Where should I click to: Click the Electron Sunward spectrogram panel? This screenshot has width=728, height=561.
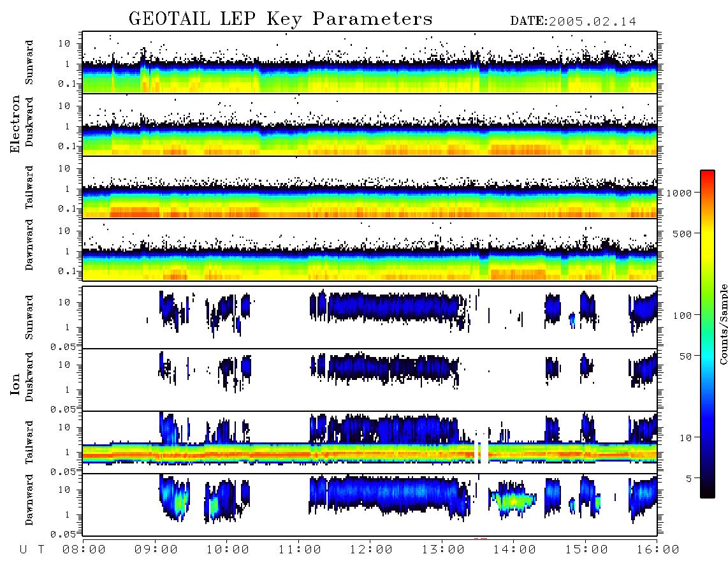pos(370,62)
